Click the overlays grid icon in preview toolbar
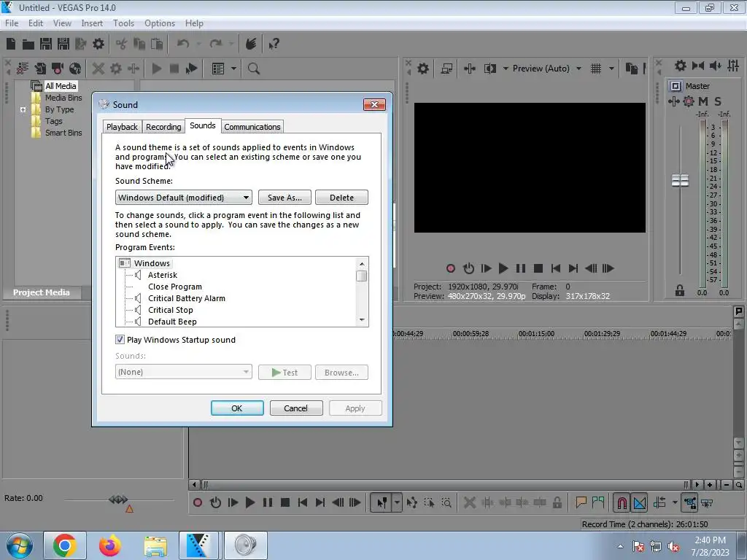 pos(596,69)
